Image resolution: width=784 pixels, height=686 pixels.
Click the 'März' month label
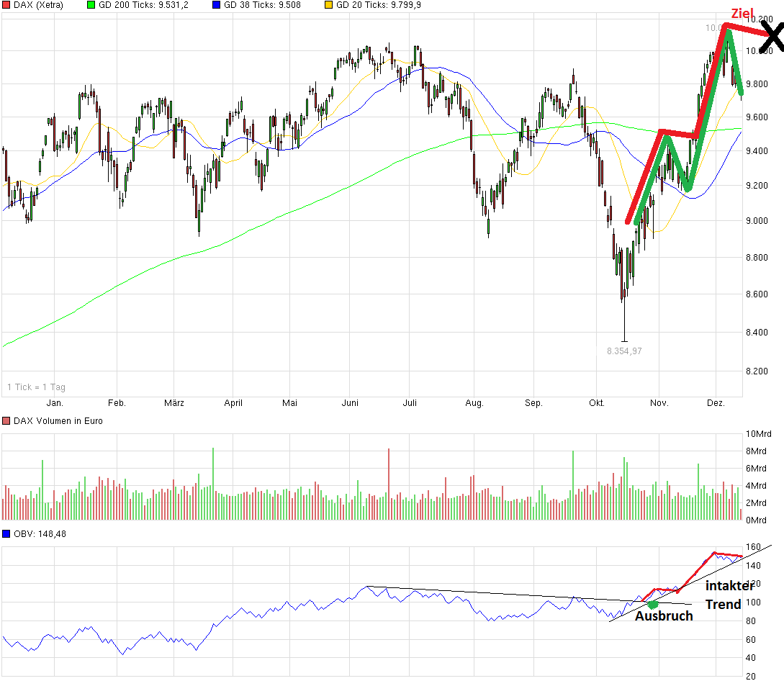coord(174,403)
